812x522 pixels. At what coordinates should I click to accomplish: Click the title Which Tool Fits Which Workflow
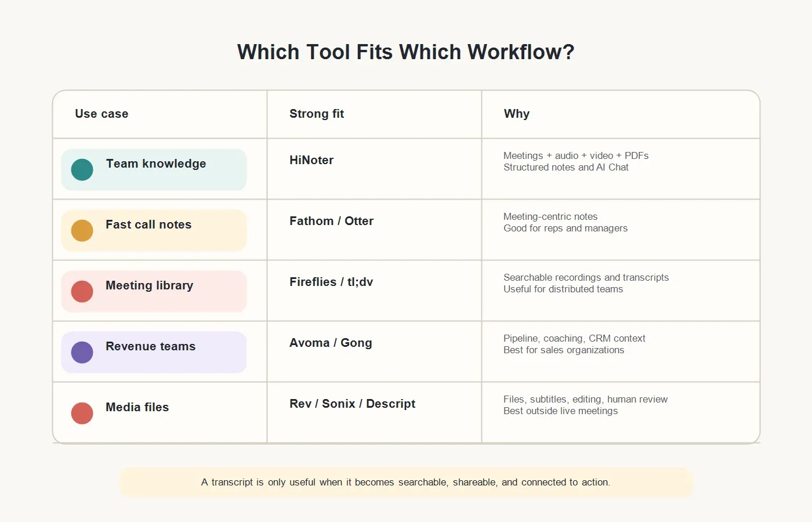[x=406, y=52]
